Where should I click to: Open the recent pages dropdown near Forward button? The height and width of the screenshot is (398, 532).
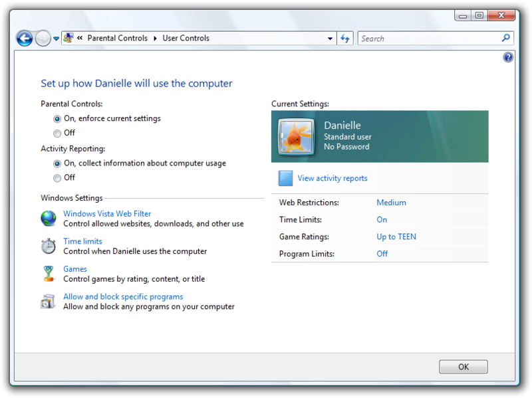tap(57, 39)
